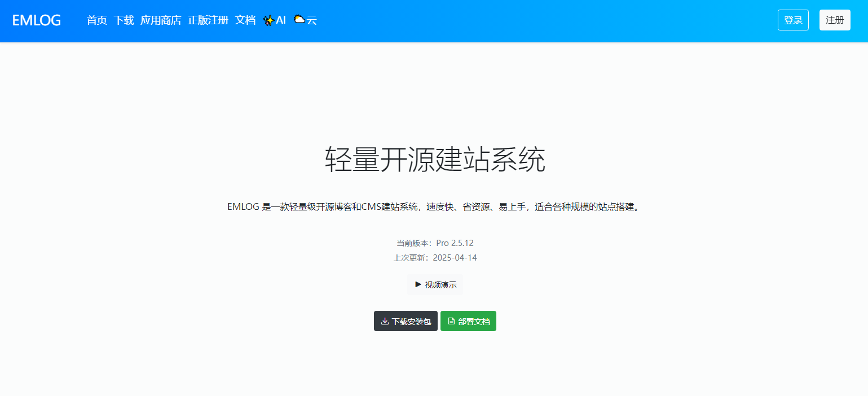Screen dimensions: 868x396
Task: Select 正版注册 in the top navigation
Action: (x=208, y=20)
